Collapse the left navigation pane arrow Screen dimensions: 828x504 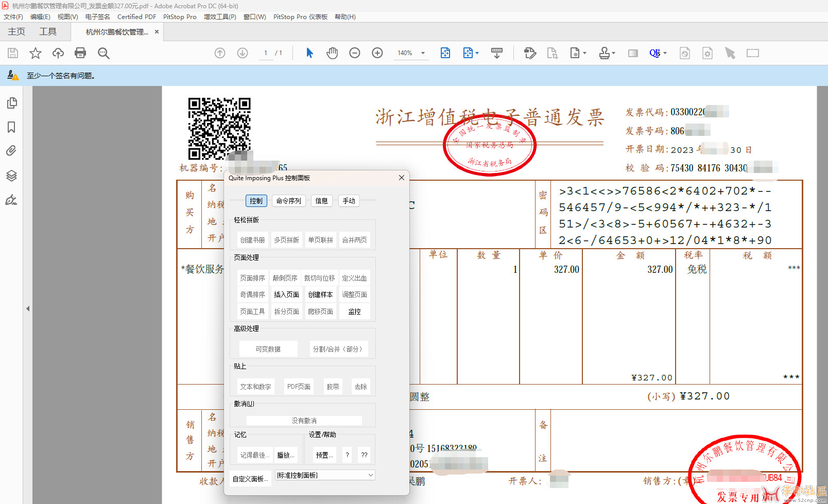(28, 309)
